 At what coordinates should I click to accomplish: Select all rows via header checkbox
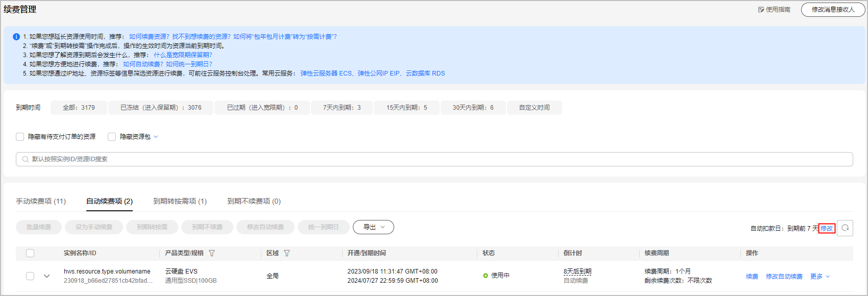30,253
